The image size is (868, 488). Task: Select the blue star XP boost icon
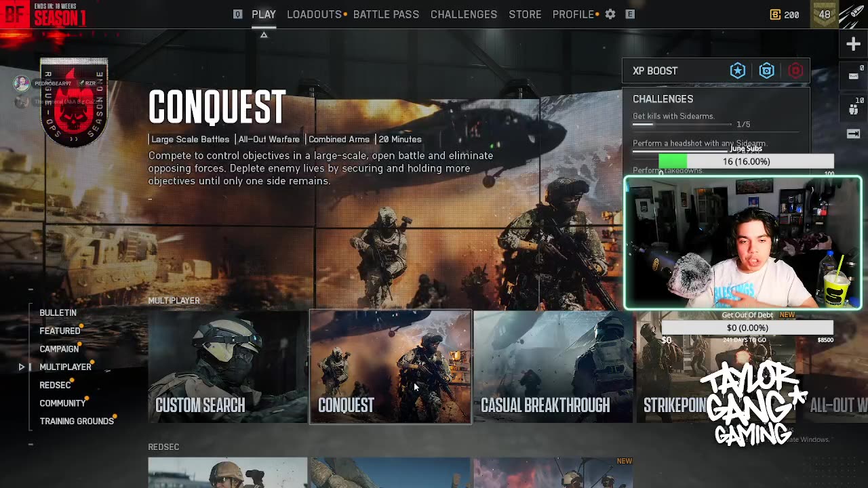point(738,70)
